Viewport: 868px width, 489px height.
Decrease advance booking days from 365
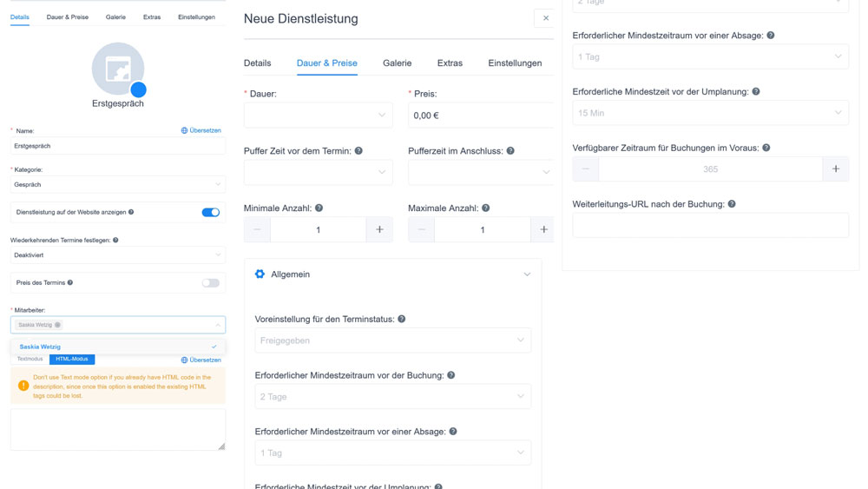[x=586, y=169]
